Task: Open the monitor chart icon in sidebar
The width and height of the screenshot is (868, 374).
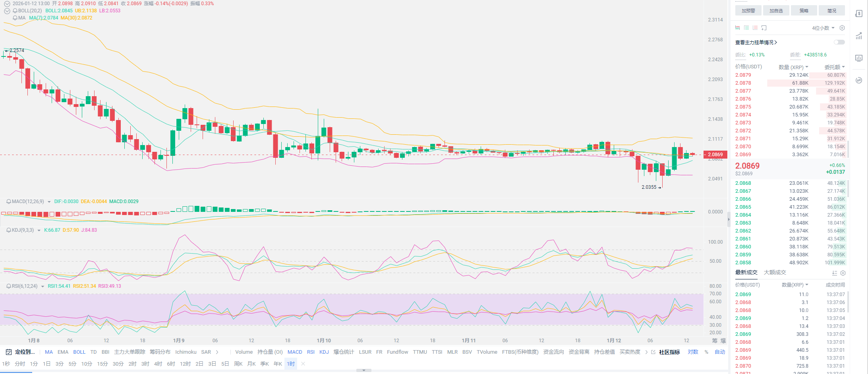Action: [x=858, y=58]
